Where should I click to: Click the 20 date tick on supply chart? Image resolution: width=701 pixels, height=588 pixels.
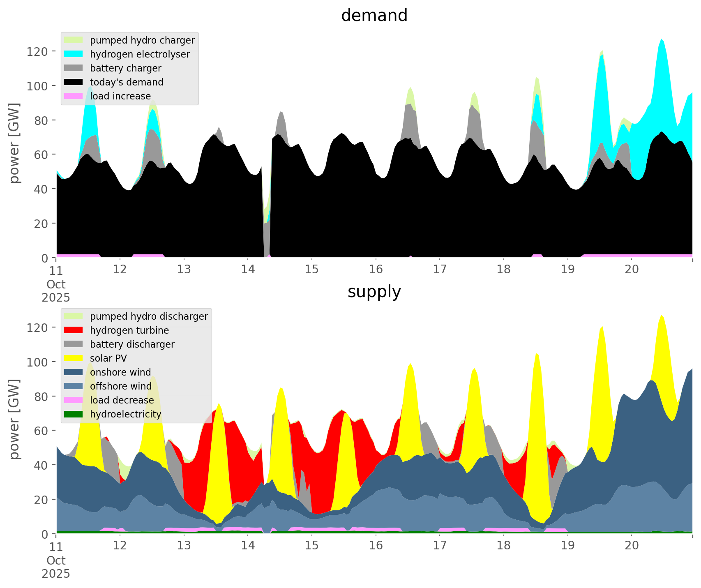click(632, 546)
